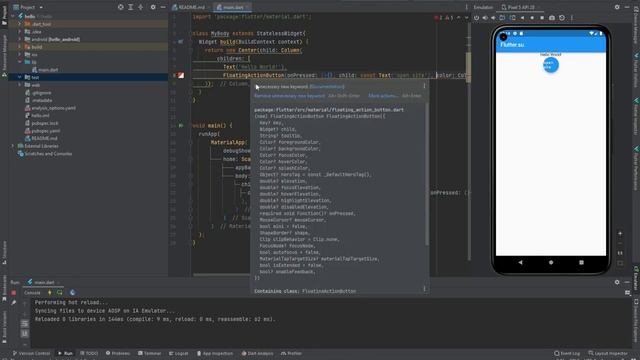Expand the .idea folder
This screenshot has width=640, height=360.
pyautogui.click(x=20, y=31)
